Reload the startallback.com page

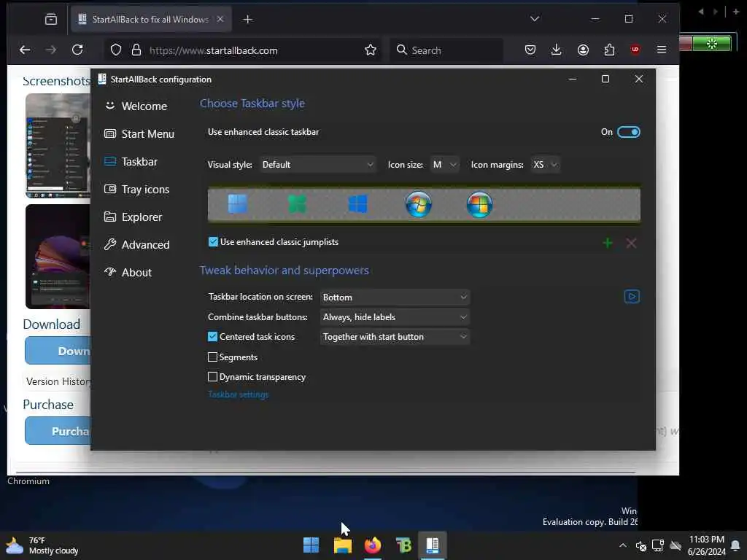tap(77, 50)
